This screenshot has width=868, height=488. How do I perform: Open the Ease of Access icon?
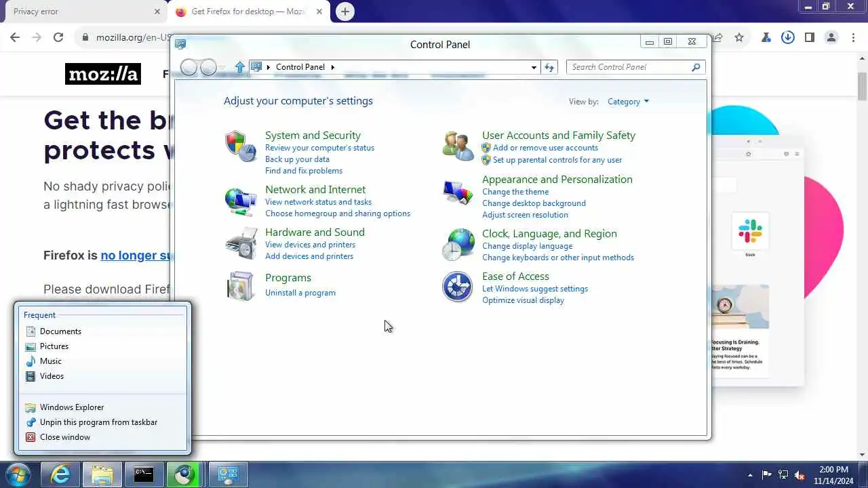[x=458, y=287]
